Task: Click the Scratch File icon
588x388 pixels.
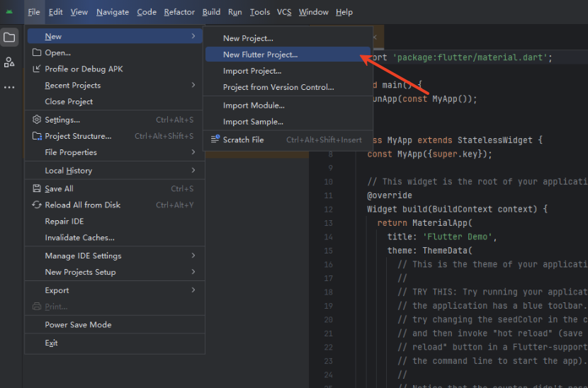Action: [x=215, y=139]
